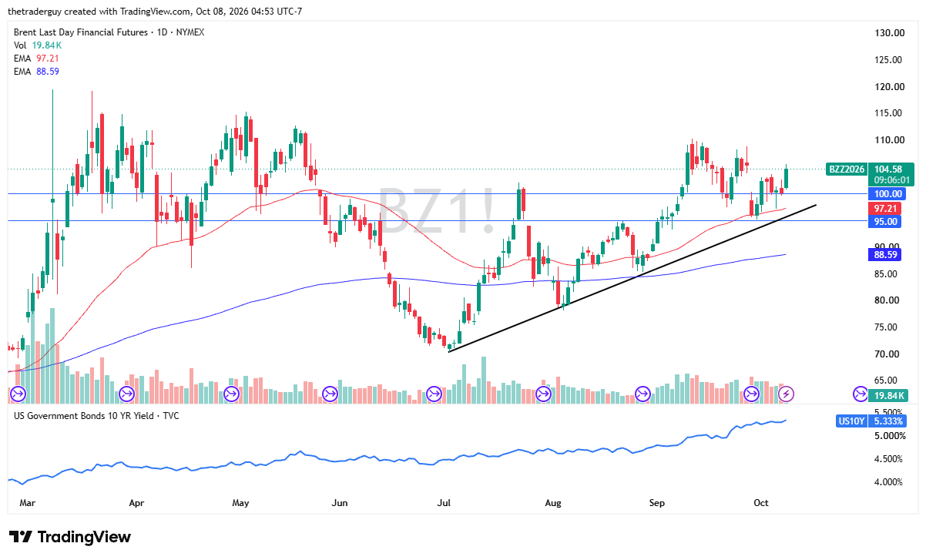Click the blue 88.59 EMA price label
The width and height of the screenshot is (926, 560).
[886, 254]
